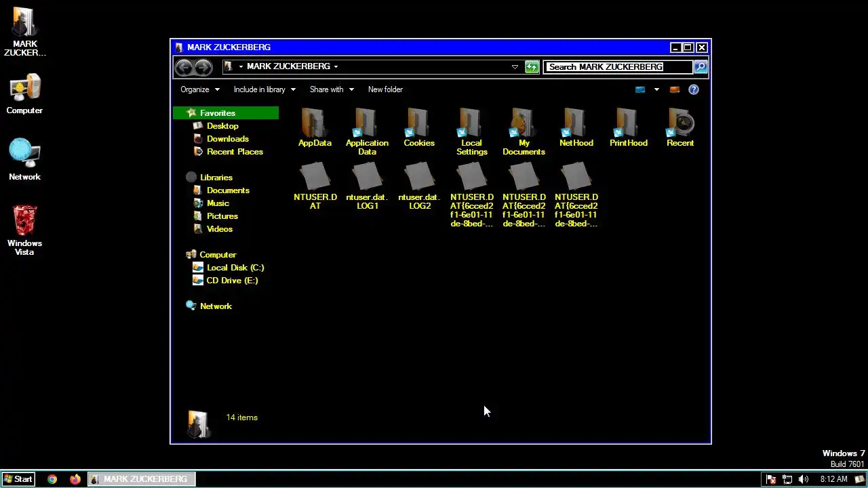
Task: Open the Help question mark icon
Action: coord(693,89)
